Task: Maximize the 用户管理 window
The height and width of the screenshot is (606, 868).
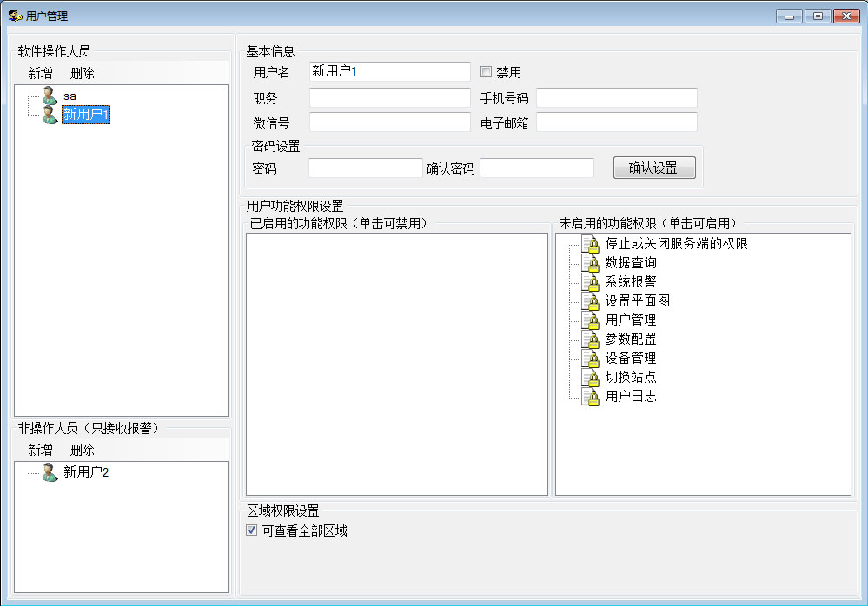Action: tap(818, 16)
